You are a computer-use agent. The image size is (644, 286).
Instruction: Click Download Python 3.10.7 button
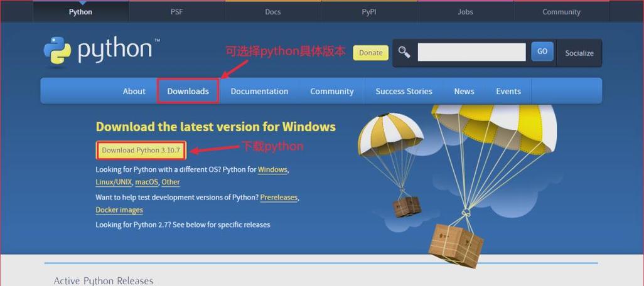pos(141,150)
